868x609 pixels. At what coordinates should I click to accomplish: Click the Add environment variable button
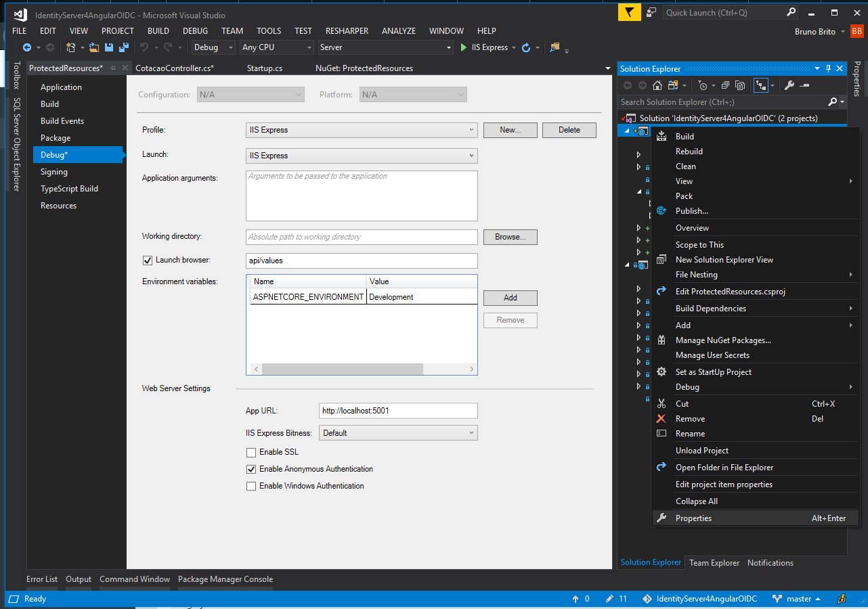[510, 298]
